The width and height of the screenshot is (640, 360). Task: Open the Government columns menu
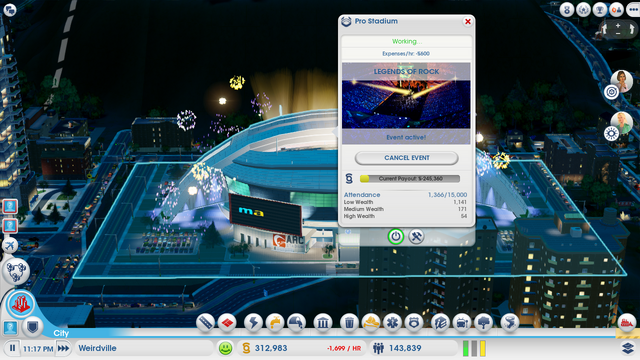323,322
